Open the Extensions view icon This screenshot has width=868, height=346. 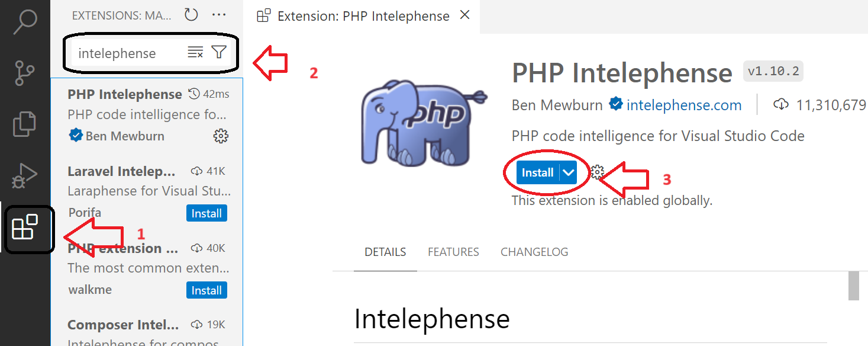(25, 228)
